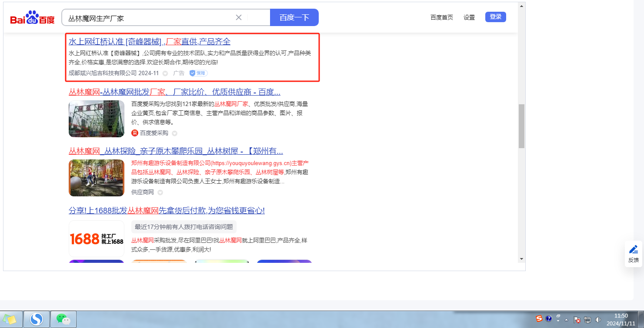This screenshot has height=328, width=644.
Task: Click the small window restore tray icon
Action: (x=558, y=316)
